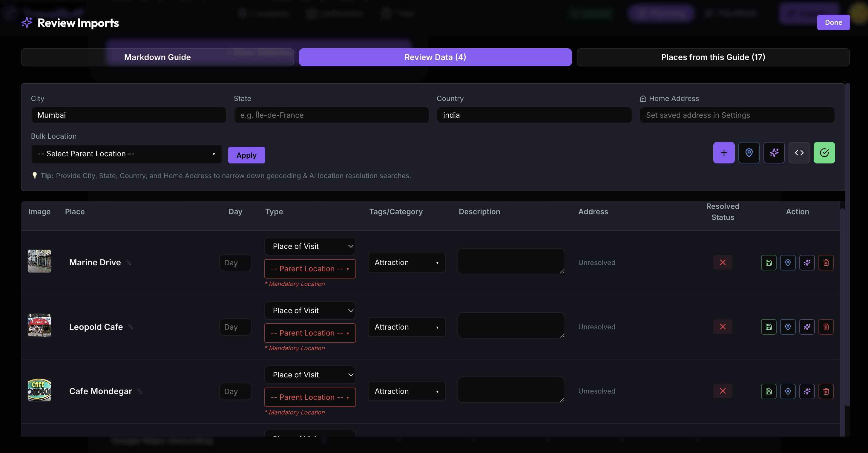Image resolution: width=868 pixels, height=453 pixels.
Task: Save the Leopold Cafe row
Action: click(x=769, y=327)
